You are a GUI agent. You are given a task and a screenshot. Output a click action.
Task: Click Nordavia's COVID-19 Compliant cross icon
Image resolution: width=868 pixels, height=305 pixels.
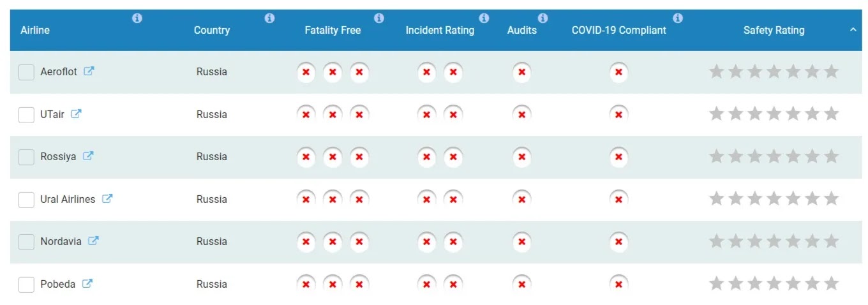coord(618,242)
